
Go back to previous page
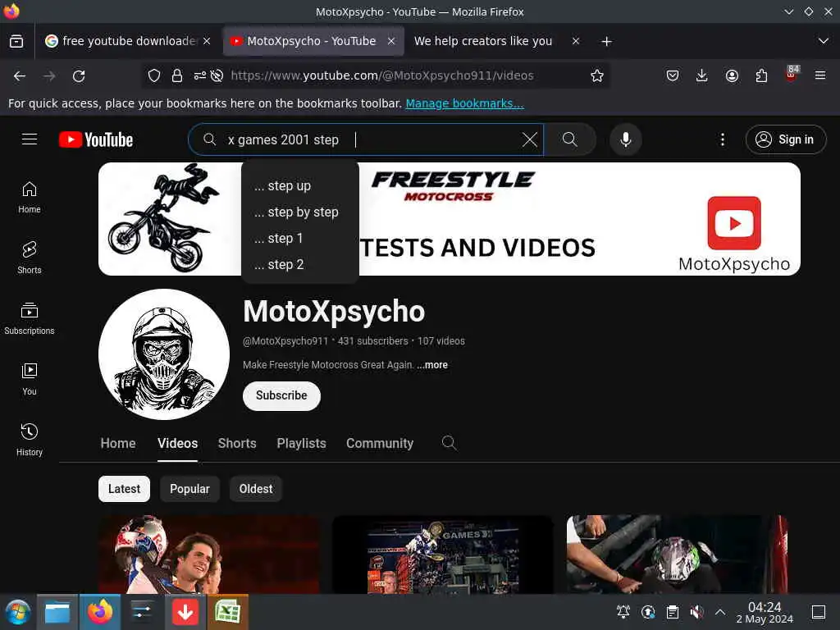click(20, 76)
